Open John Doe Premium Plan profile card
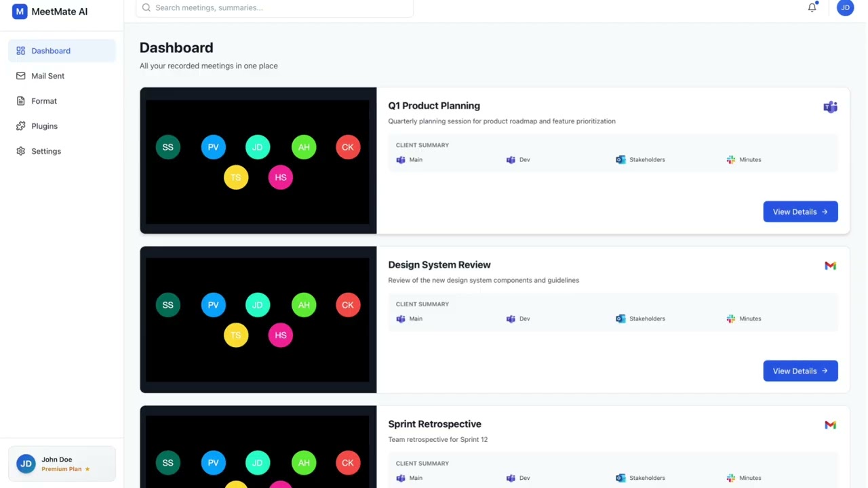 click(62, 464)
